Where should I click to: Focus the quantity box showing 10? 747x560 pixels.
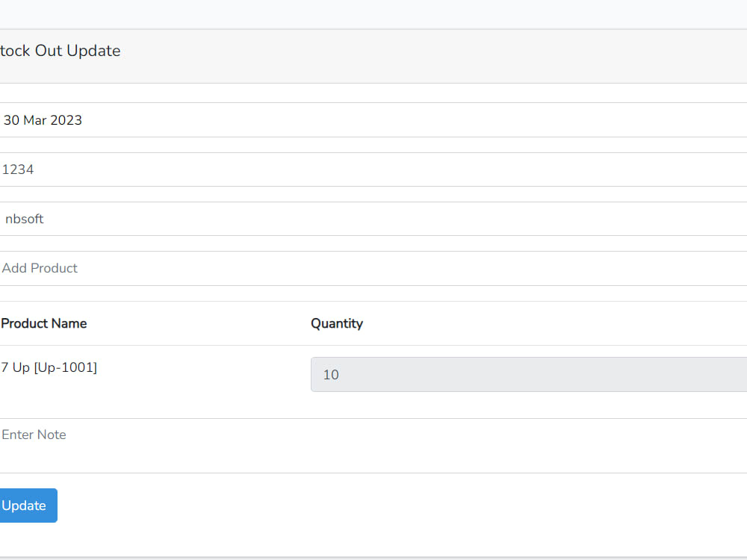[x=529, y=375]
